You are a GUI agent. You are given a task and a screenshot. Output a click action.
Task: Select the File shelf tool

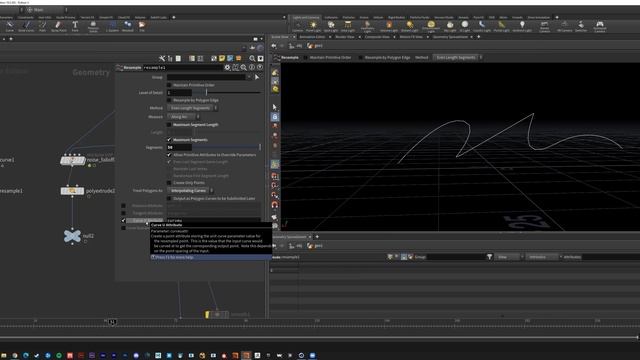click(142, 27)
